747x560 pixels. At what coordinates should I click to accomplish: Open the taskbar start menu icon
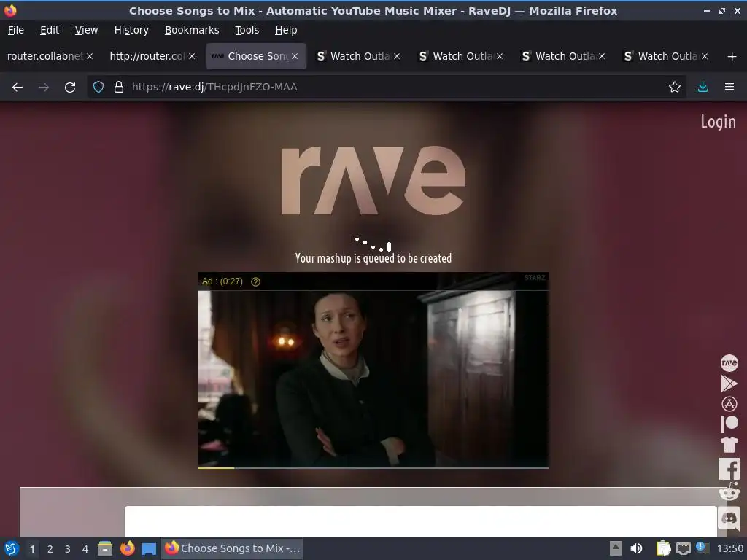(x=12, y=548)
